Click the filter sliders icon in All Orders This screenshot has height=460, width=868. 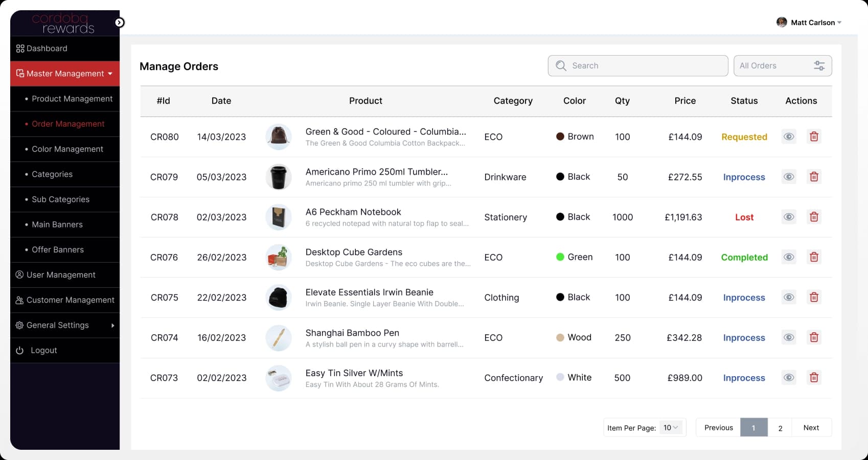(819, 65)
